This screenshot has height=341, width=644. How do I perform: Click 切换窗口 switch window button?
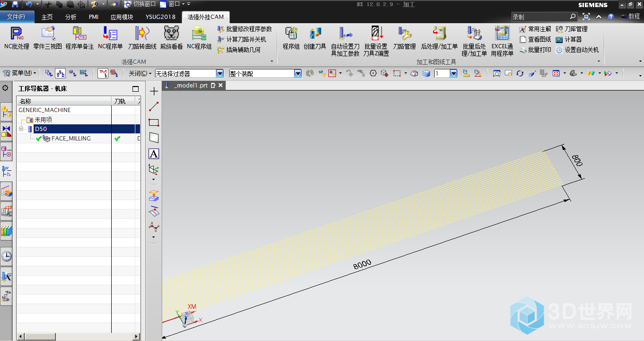click(140, 4)
